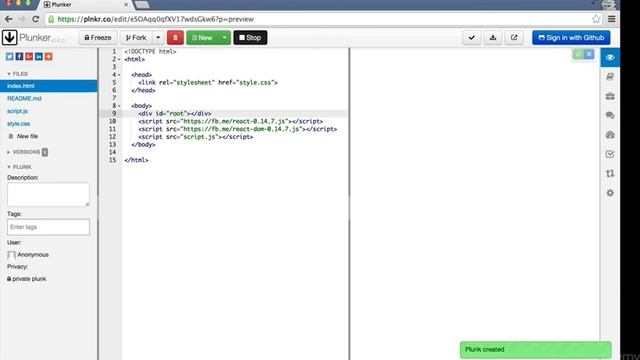Click the browser back arrow
Viewport: 640px width, 360px height.
click(x=9, y=19)
